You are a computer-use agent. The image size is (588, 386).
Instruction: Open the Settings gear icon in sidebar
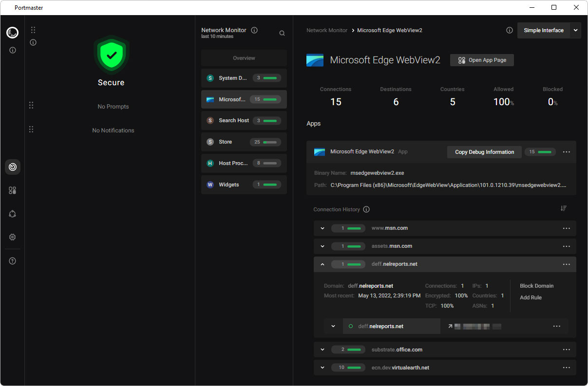click(x=13, y=237)
